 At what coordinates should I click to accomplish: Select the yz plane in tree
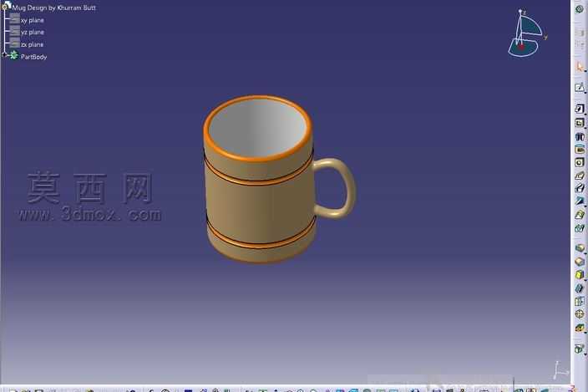[x=33, y=33]
